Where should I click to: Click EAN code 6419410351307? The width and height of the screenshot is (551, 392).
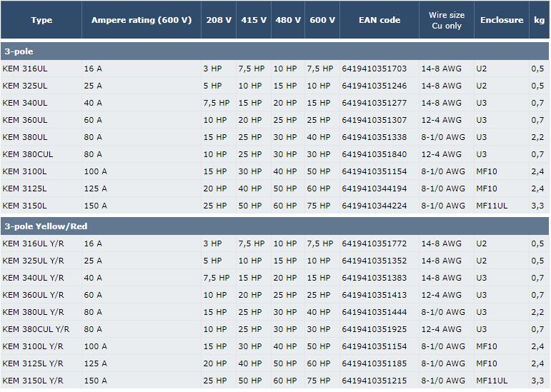tap(374, 120)
